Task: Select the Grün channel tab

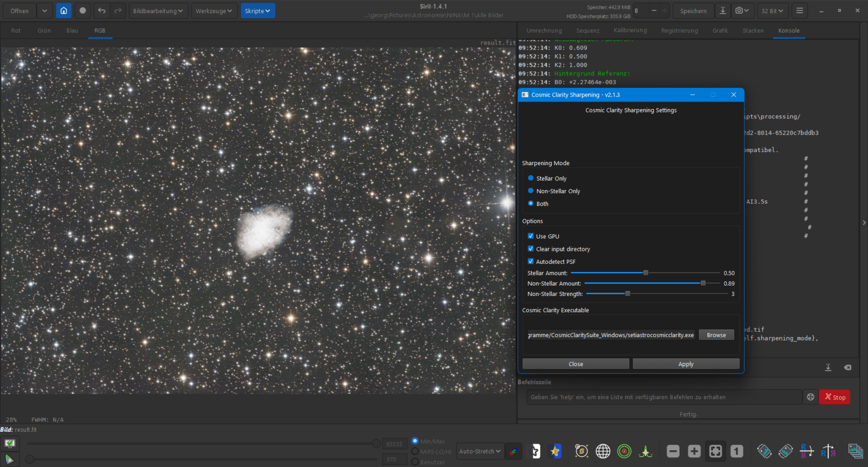Action: [x=44, y=30]
